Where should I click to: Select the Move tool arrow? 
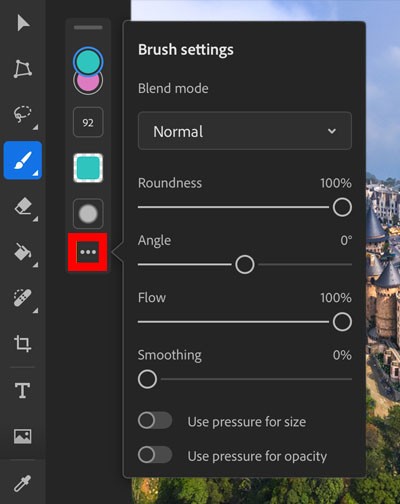23,23
